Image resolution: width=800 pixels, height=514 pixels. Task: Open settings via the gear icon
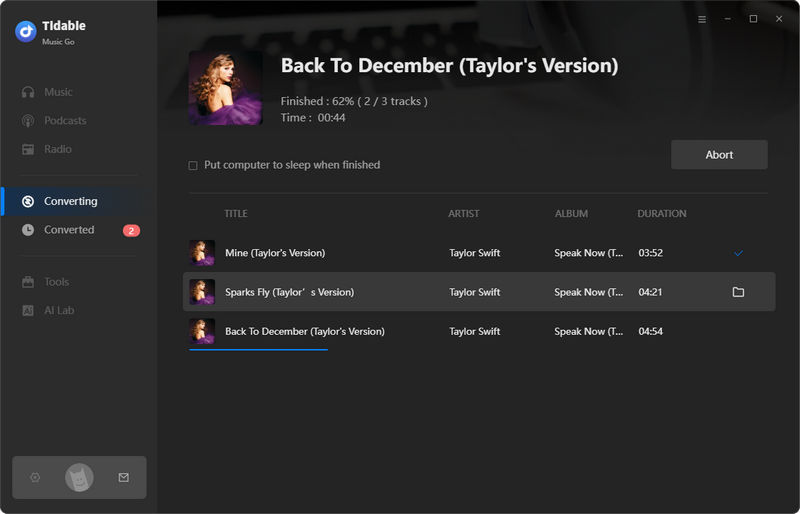tap(35, 477)
